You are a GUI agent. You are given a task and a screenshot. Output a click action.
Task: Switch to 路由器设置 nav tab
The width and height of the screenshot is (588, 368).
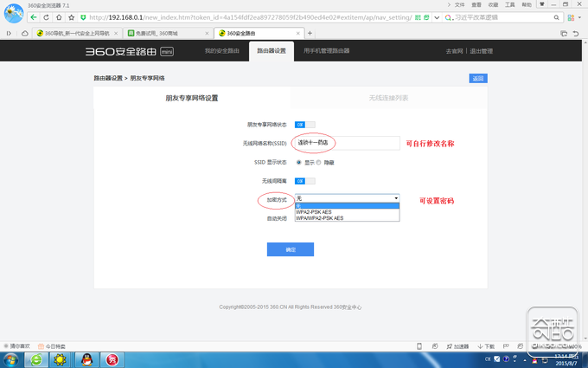coord(272,51)
